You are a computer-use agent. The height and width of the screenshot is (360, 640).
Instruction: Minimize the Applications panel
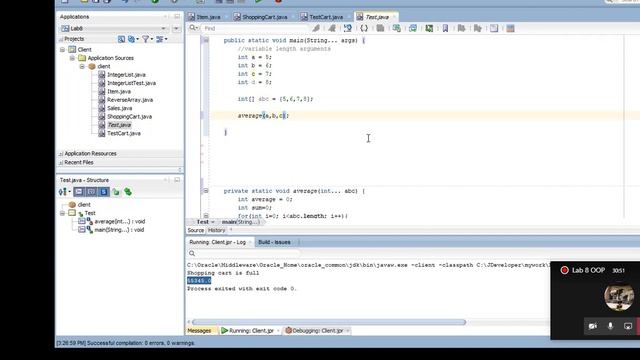[177, 17]
